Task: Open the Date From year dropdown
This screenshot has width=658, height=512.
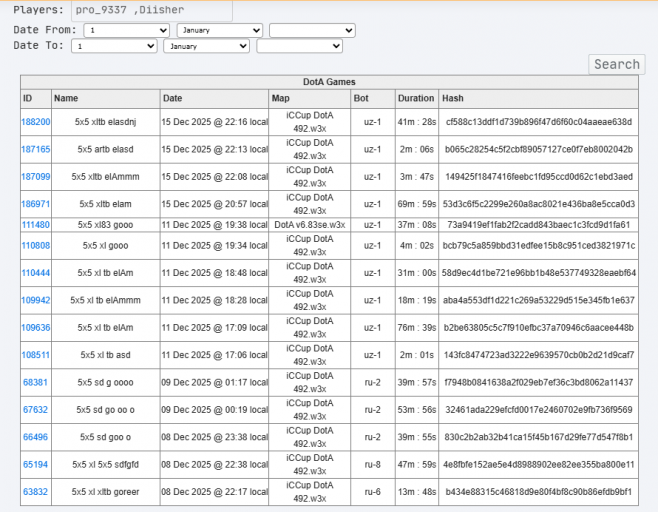Action: point(312,30)
